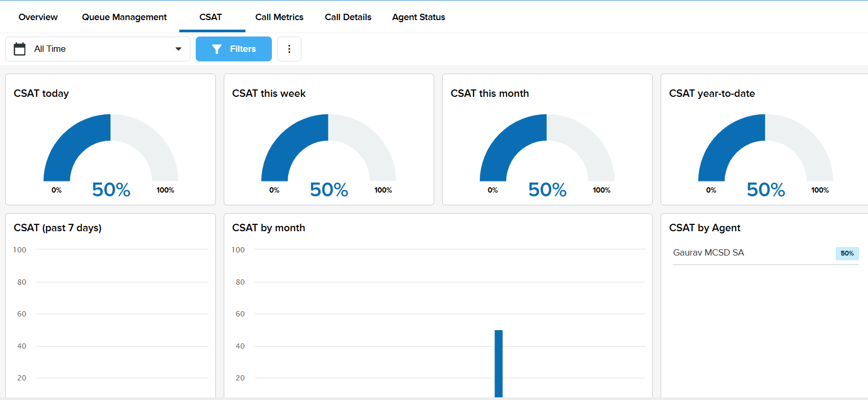This screenshot has height=400, width=868.
Task: Click the Filters button
Action: [x=234, y=49]
